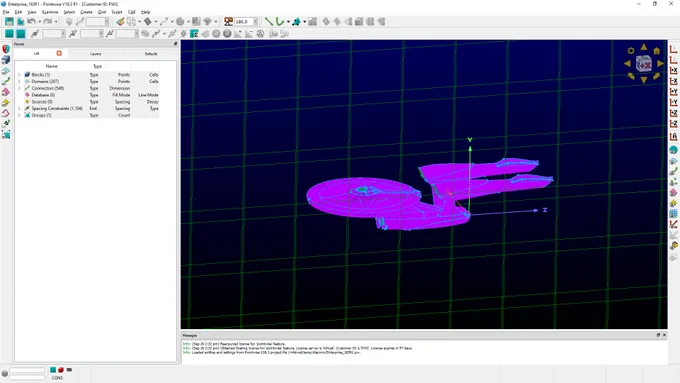The width and height of the screenshot is (680, 383).
Task: Open the dropdown arrow beside the puzzle-piece icon
Action: (304, 22)
